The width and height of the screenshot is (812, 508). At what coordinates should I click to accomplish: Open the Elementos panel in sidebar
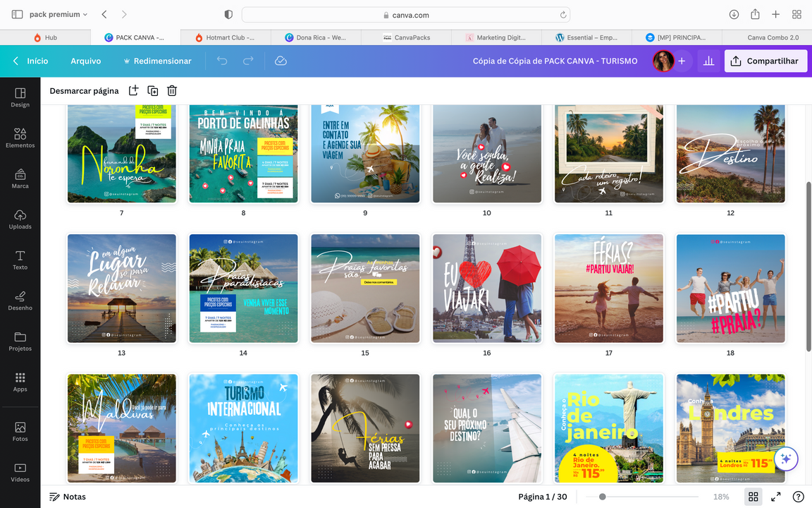[x=20, y=138]
